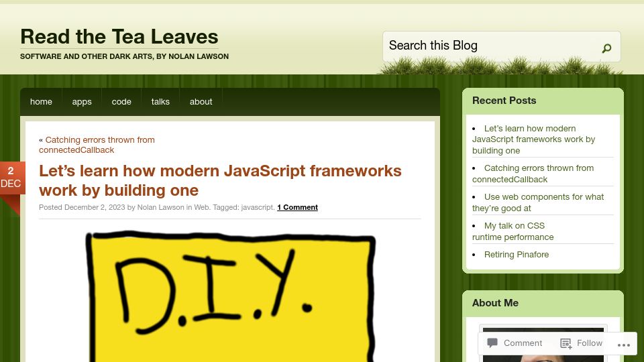Viewport: 644px width, 362px height.
Task: Open the apps navigation item
Action: coord(82,102)
